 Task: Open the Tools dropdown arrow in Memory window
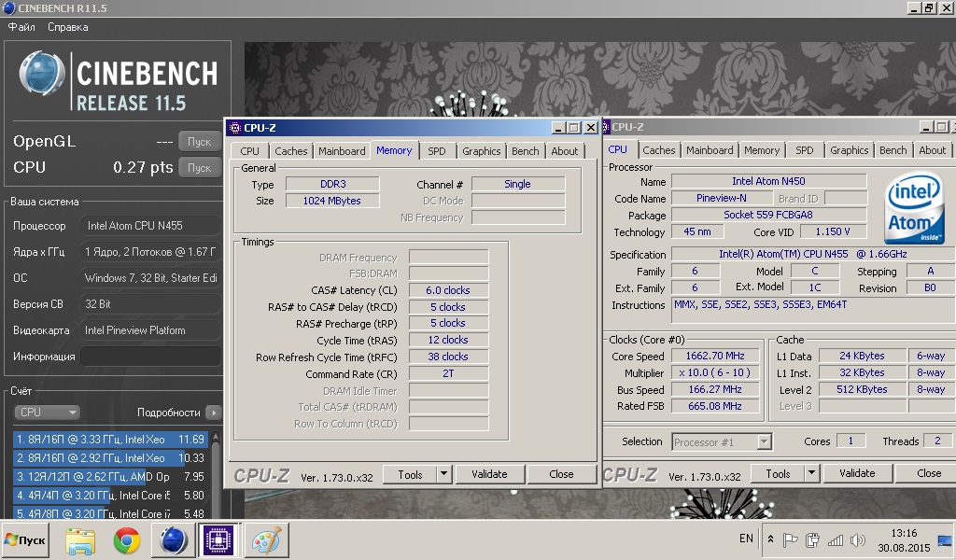pyautogui.click(x=443, y=474)
